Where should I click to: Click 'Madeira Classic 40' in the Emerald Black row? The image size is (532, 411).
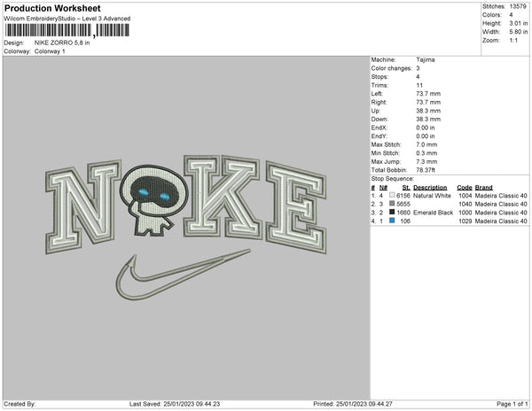coord(501,213)
